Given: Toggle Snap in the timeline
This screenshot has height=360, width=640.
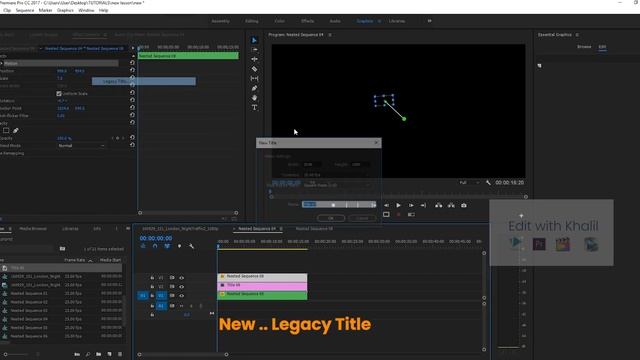Looking at the screenshot, I should tap(155, 246).
